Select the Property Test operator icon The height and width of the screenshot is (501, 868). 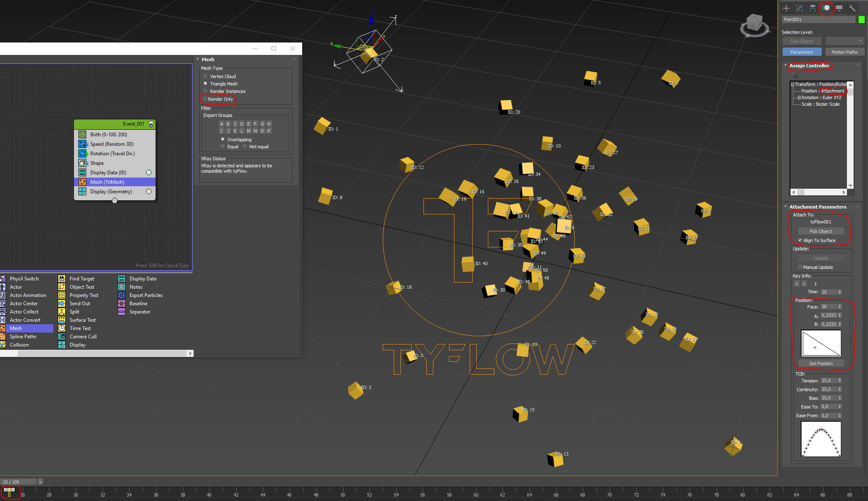point(61,295)
